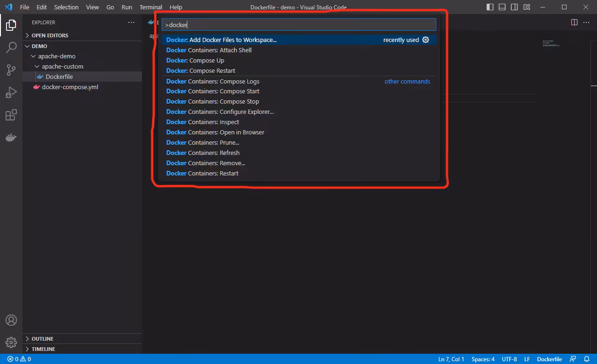Image resolution: width=597 pixels, height=364 pixels.
Task: Select Dockerfile in the explorer tree
Action: click(x=82, y=77)
